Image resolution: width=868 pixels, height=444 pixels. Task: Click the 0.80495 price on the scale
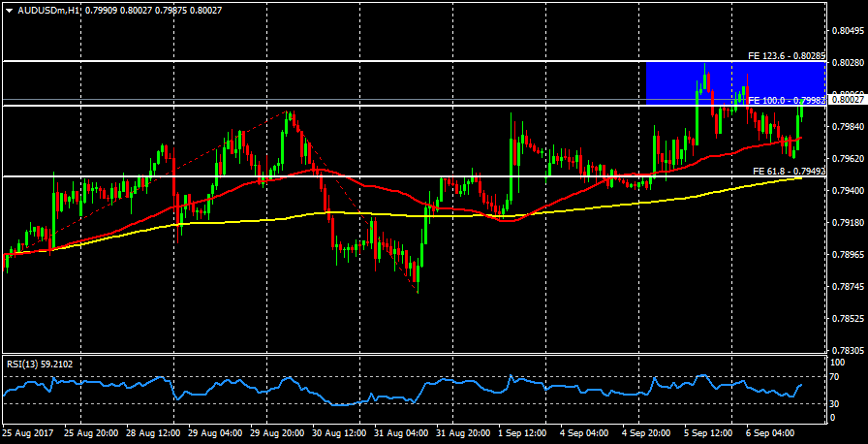(x=847, y=30)
